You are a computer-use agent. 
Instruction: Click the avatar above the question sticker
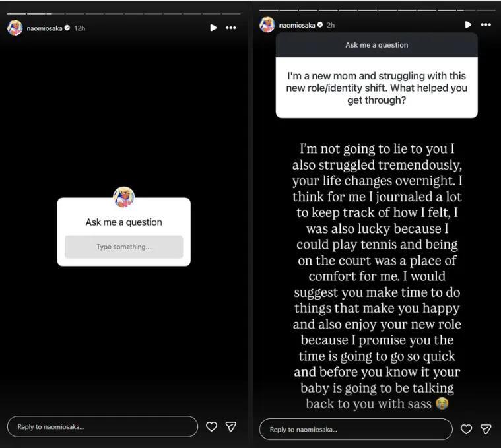[124, 197]
